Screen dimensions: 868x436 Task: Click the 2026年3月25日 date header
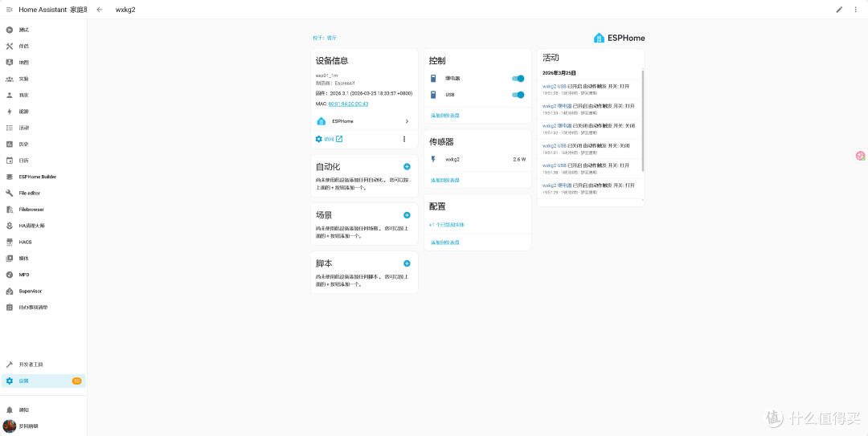(x=559, y=72)
